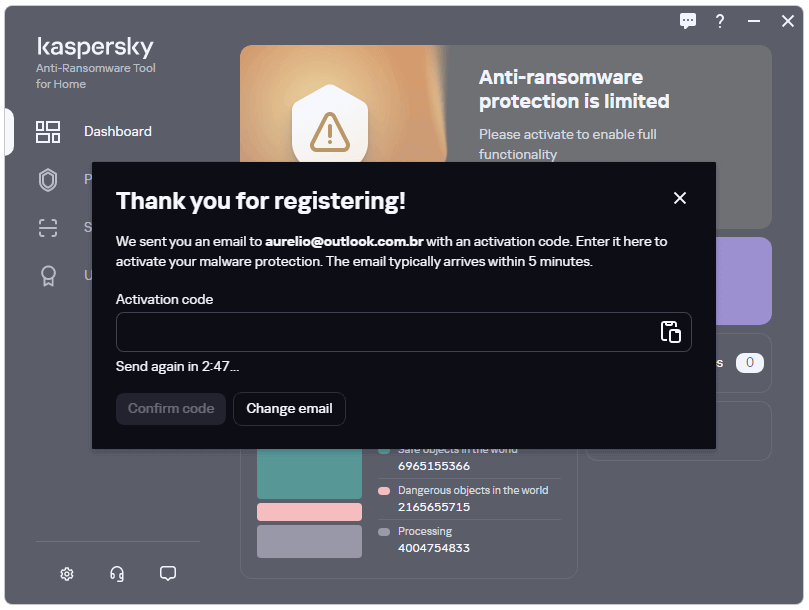Open the Dashboard grid icon
This screenshot has height=610, width=809.
point(48,132)
